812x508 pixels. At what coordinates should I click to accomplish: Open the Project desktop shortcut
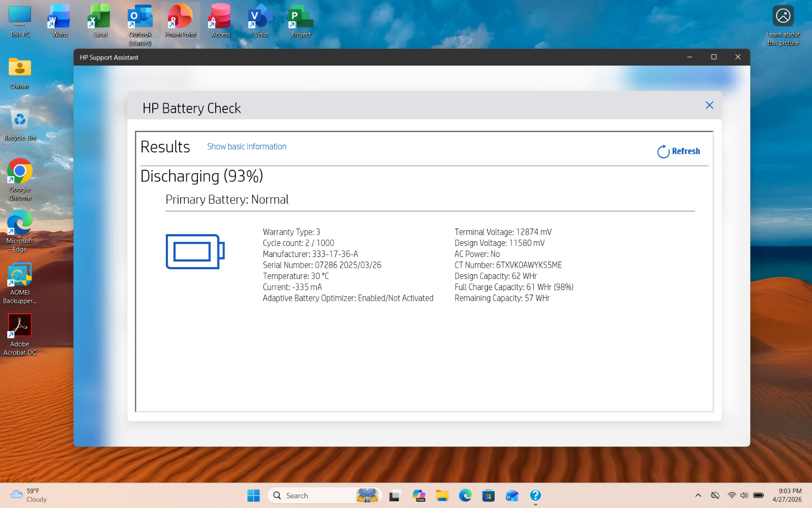pos(301,21)
